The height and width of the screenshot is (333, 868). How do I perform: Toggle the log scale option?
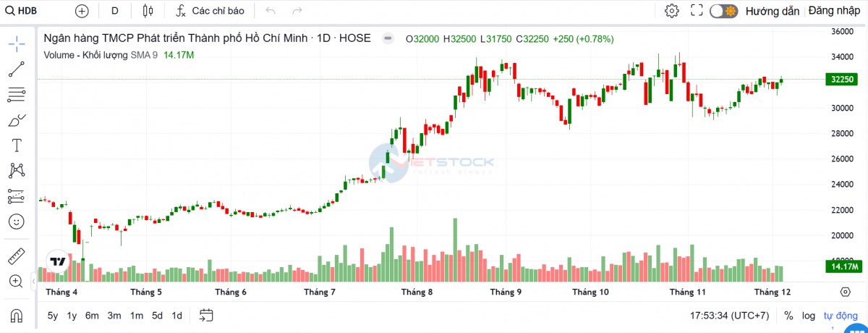[x=808, y=316]
